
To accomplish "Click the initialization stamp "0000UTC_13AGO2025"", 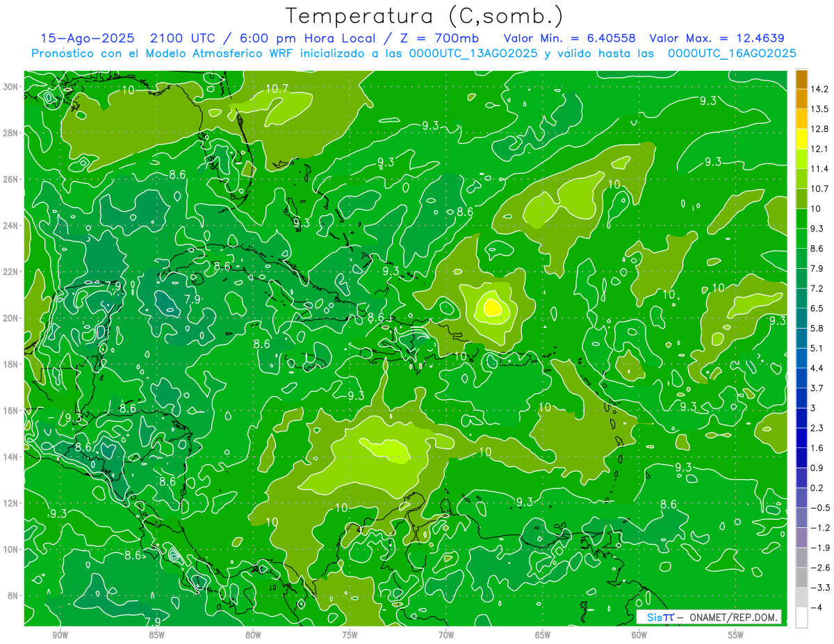I will [473, 53].
